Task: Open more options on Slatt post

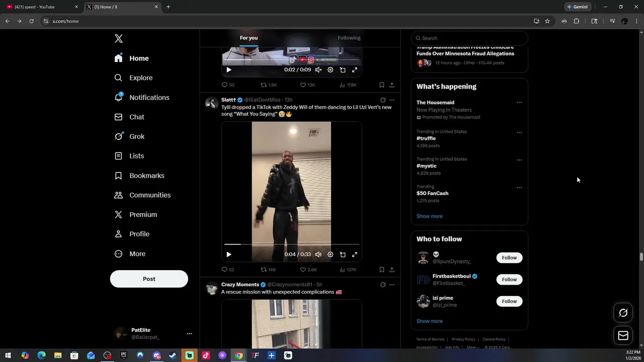Action: [x=392, y=100]
